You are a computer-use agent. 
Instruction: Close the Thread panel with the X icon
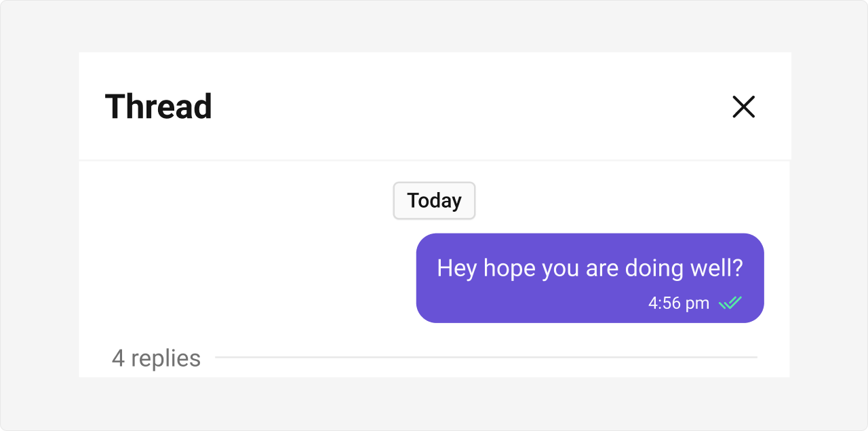click(x=743, y=107)
